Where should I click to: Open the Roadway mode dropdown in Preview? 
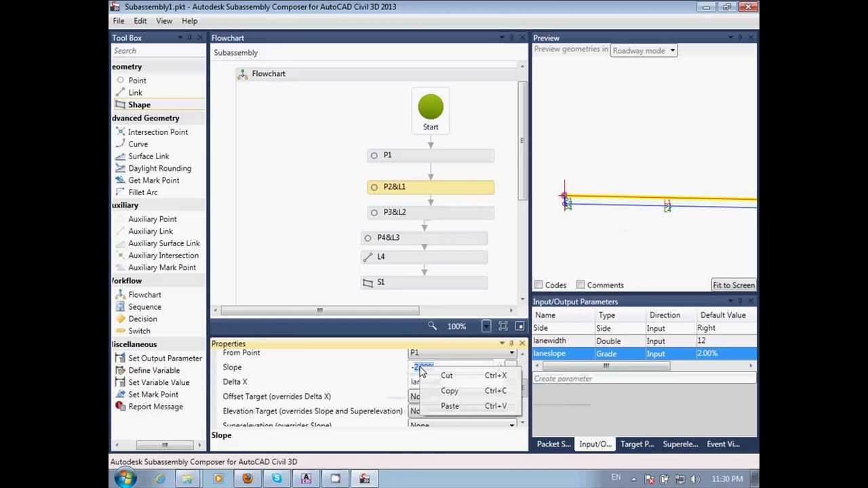[644, 51]
